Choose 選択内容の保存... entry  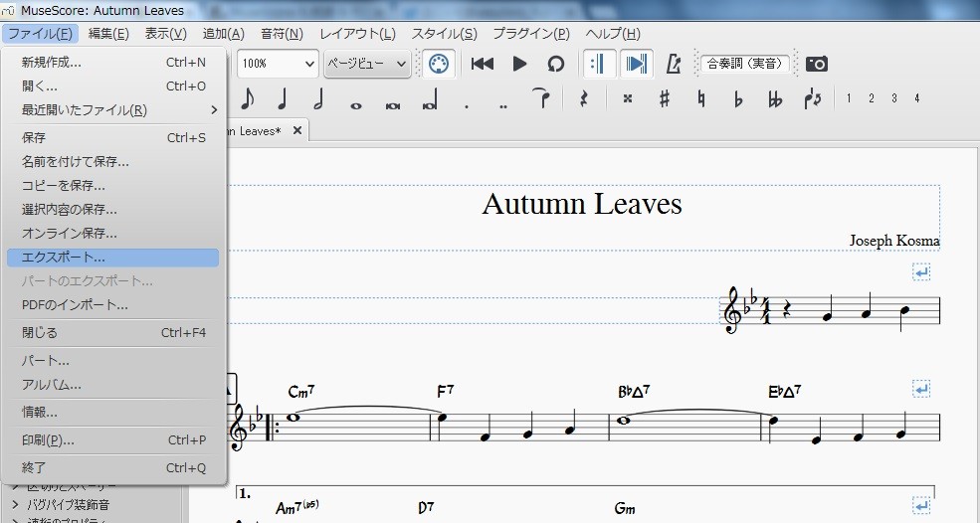113,210
